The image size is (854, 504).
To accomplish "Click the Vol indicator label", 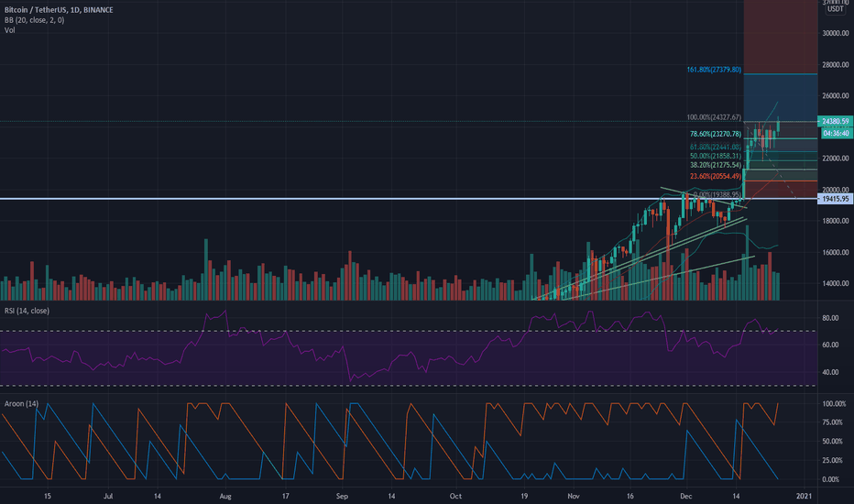I will 10,30.
